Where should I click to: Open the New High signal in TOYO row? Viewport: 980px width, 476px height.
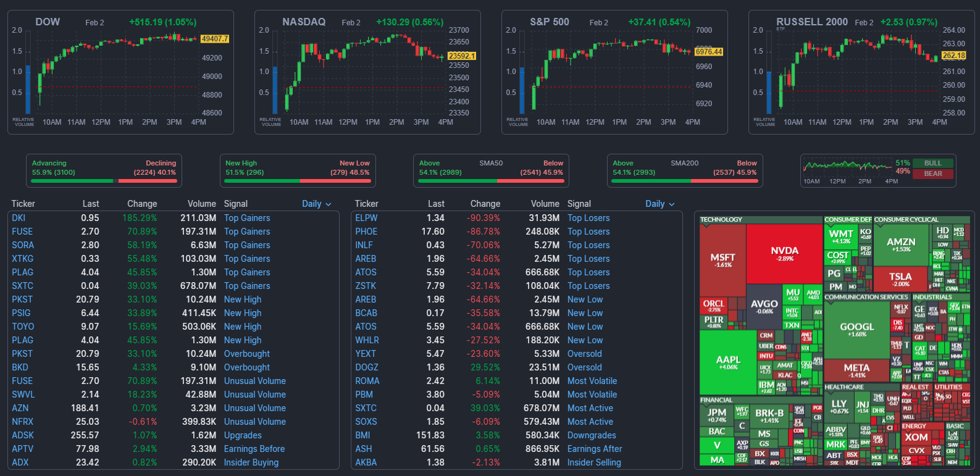243,327
